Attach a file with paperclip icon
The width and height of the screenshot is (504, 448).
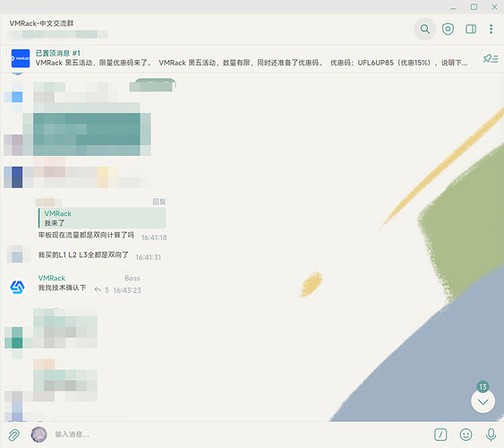point(13,435)
